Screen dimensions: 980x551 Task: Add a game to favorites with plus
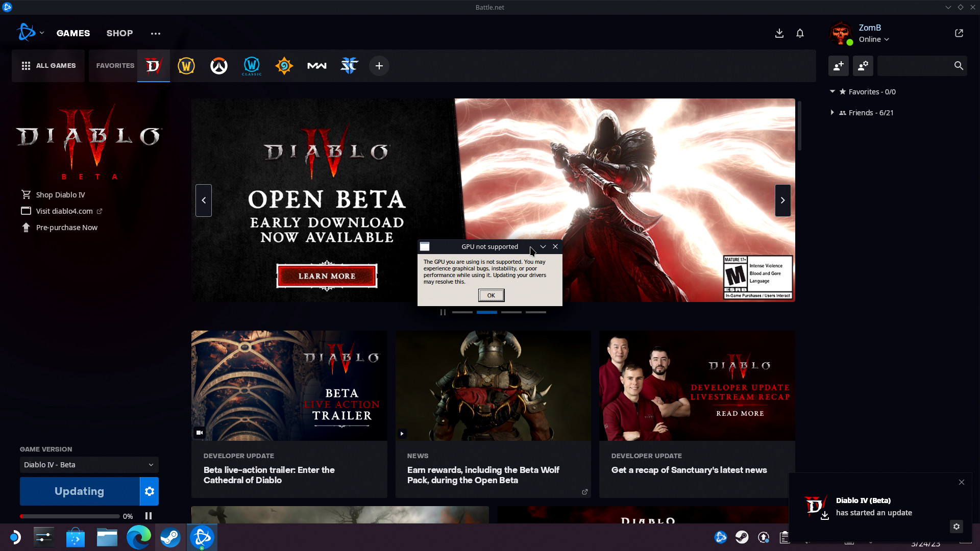click(379, 66)
